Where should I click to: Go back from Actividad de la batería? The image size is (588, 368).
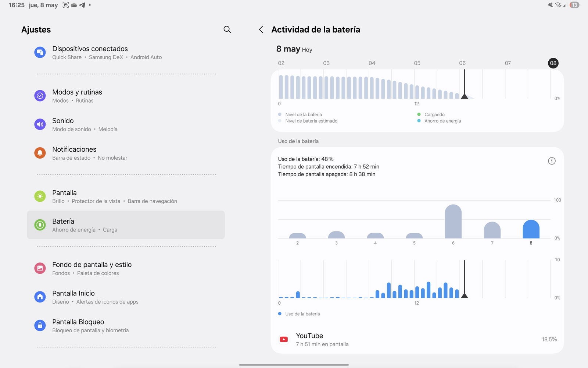click(261, 29)
